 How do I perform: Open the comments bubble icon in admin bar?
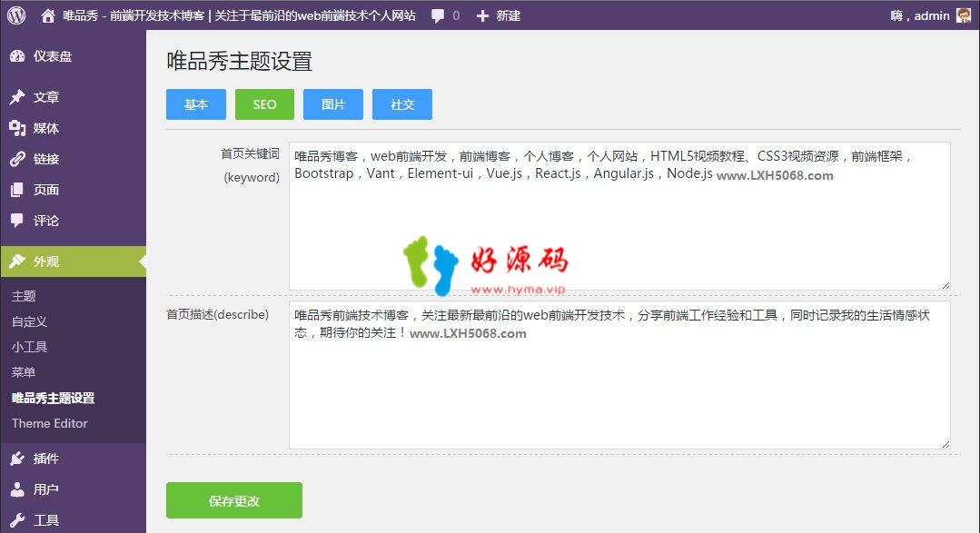click(x=438, y=15)
